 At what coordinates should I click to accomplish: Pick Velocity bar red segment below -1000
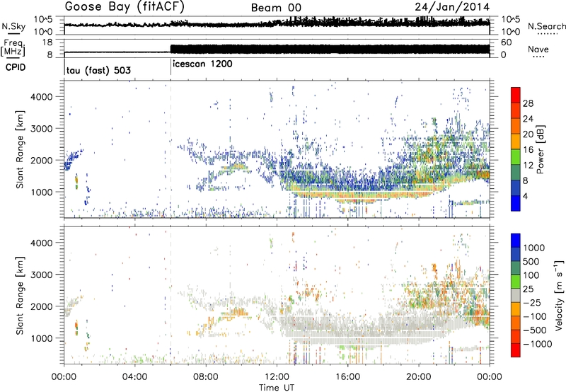click(x=516, y=350)
